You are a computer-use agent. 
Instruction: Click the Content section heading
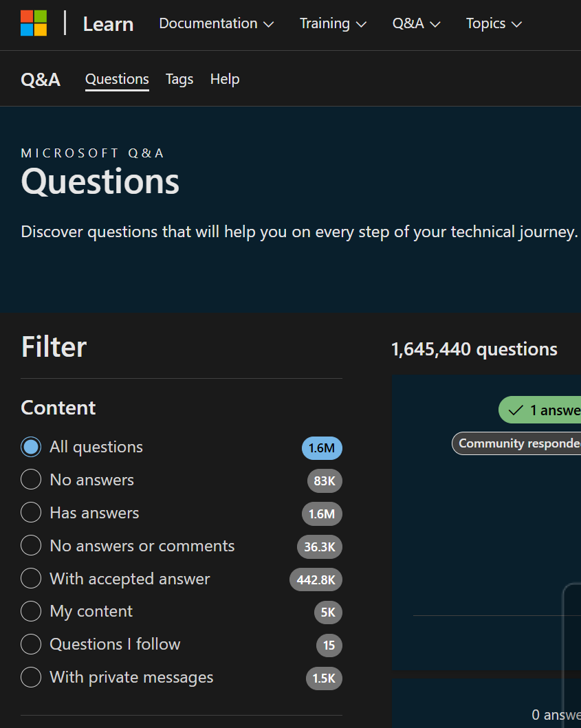pos(58,408)
